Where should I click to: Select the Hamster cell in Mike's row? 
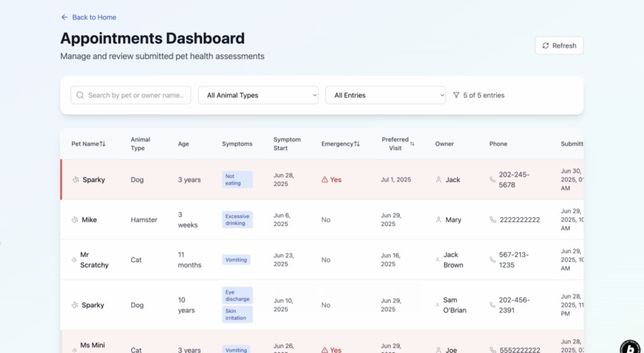(x=144, y=220)
